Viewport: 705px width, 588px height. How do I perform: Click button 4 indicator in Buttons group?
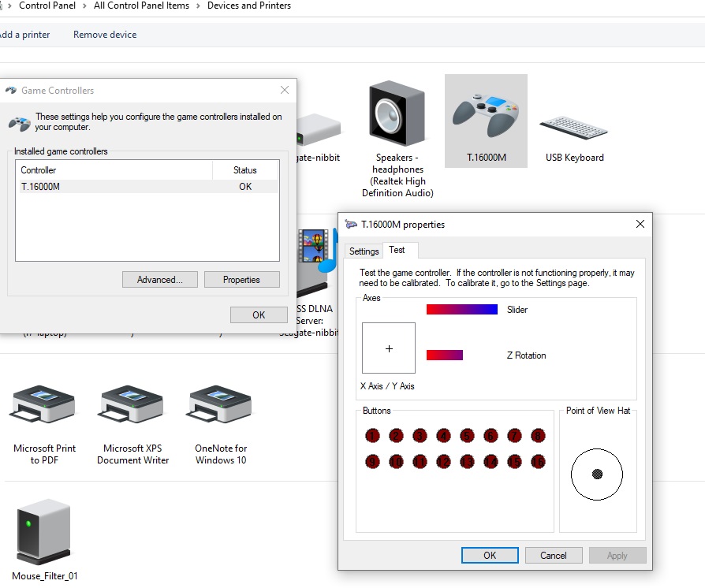click(443, 436)
